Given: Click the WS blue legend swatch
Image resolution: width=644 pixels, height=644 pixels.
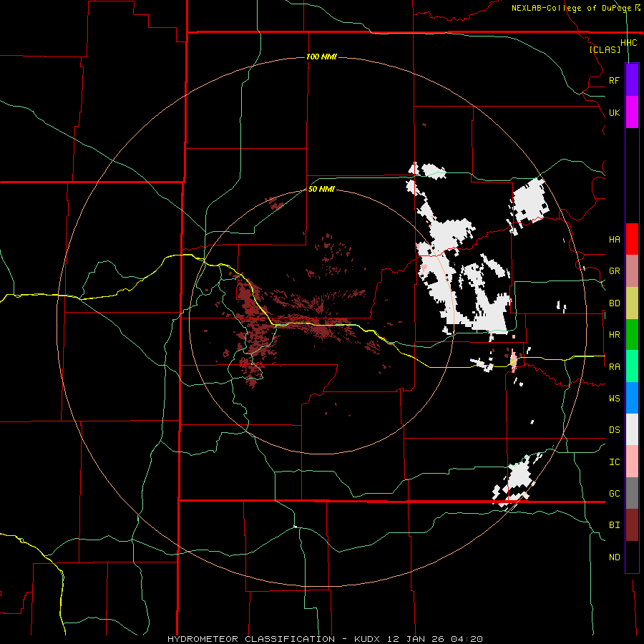Looking at the screenshot, I should [632, 398].
